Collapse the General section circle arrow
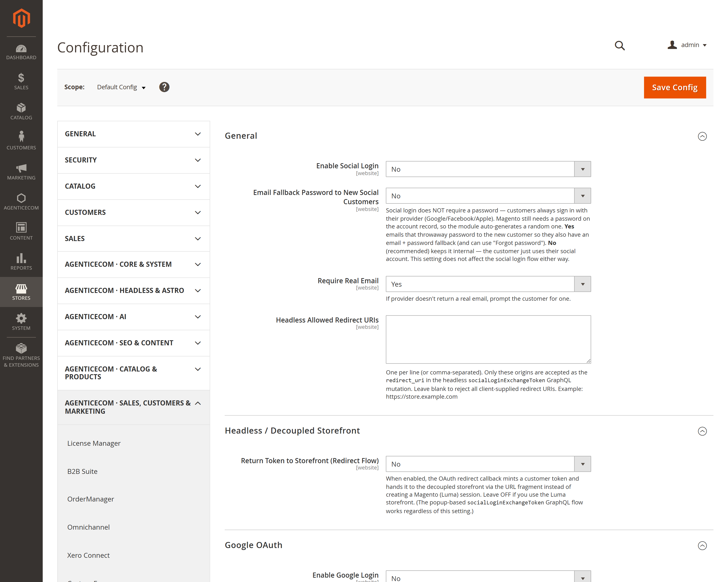Viewport: 728px width, 582px height. pos(702,136)
